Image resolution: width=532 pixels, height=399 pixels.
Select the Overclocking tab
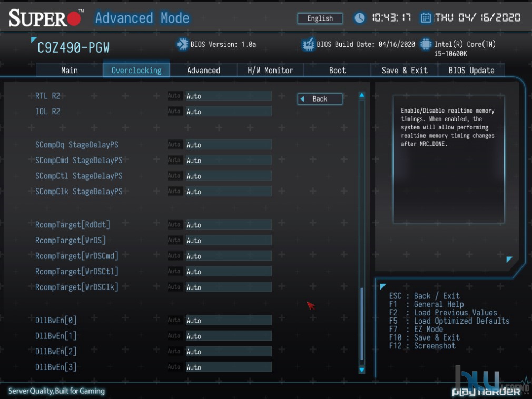tap(136, 70)
